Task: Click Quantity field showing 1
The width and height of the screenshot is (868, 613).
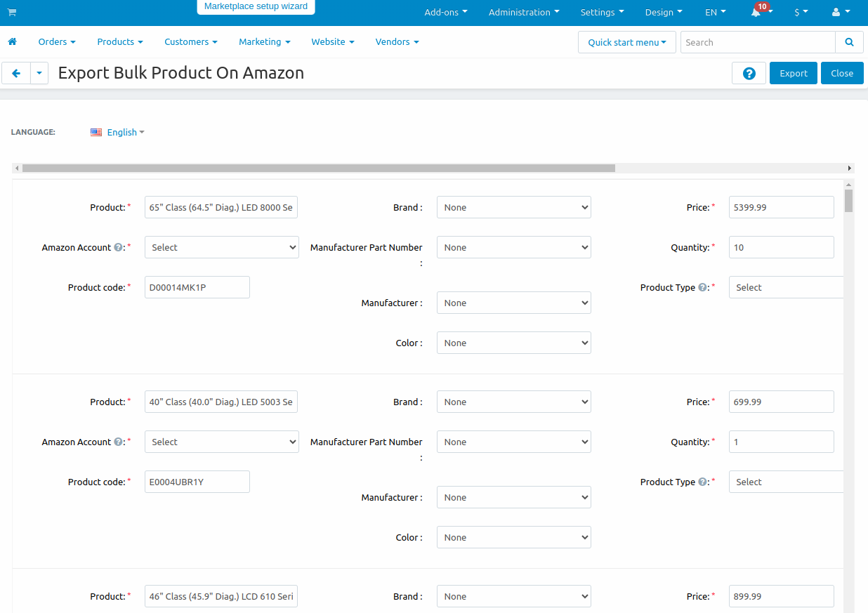Action: pos(782,442)
